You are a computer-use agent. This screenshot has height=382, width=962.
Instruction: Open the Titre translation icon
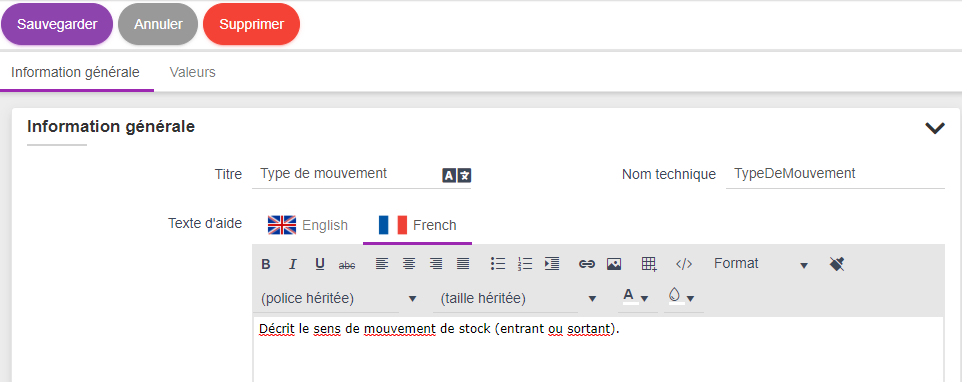pos(456,175)
